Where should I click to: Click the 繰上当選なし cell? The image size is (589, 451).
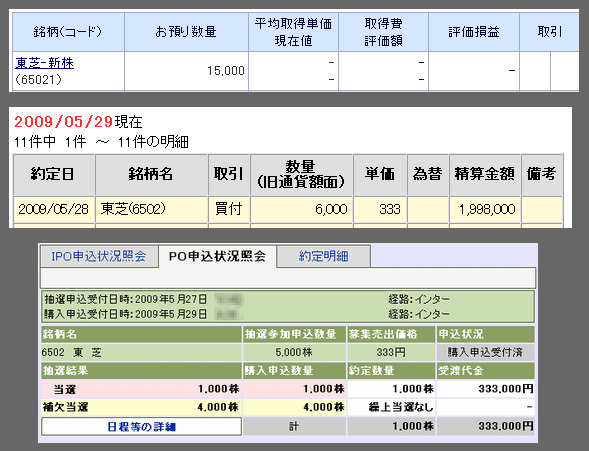391,407
